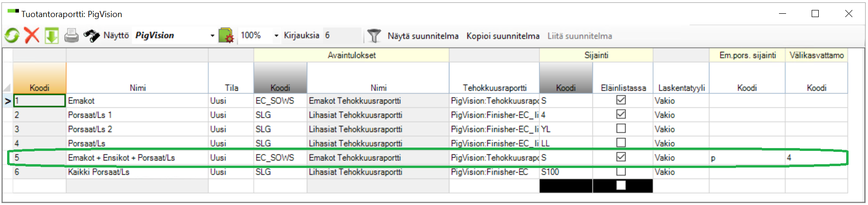Click PigVision:Finisher-EC cell in row 6
Viewport: 868px width, 205px height.
(494, 172)
